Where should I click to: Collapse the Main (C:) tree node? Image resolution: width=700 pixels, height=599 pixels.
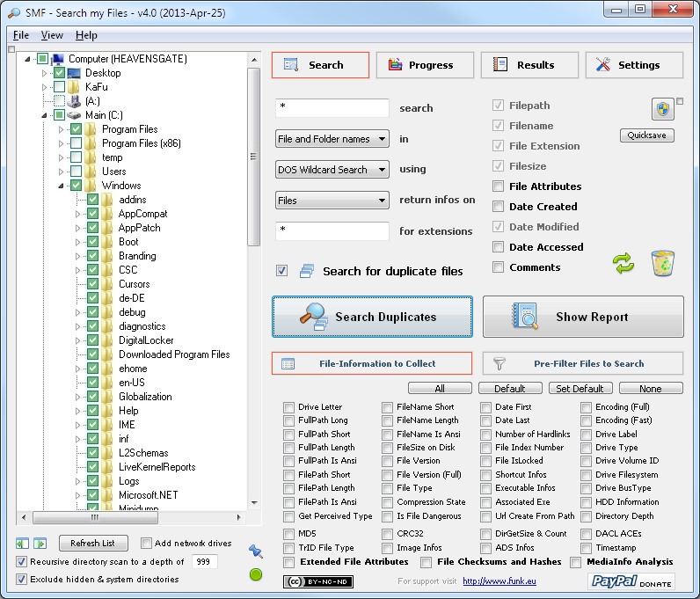[44, 115]
